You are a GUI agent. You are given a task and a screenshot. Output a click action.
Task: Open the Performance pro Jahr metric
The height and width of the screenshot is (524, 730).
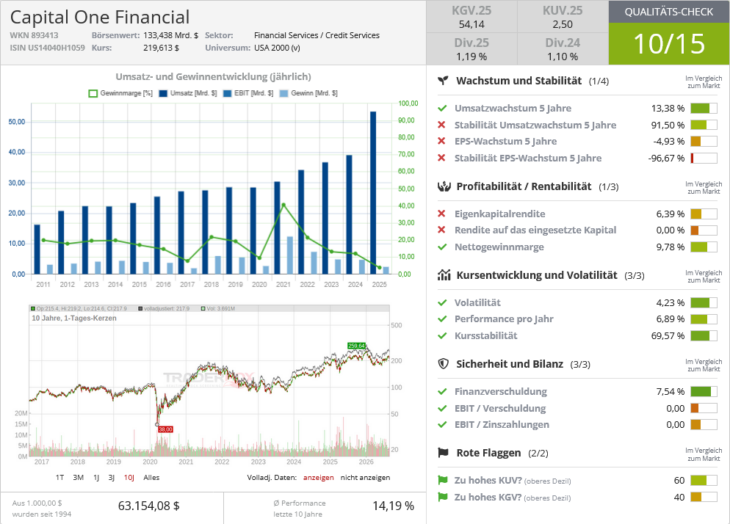point(504,319)
